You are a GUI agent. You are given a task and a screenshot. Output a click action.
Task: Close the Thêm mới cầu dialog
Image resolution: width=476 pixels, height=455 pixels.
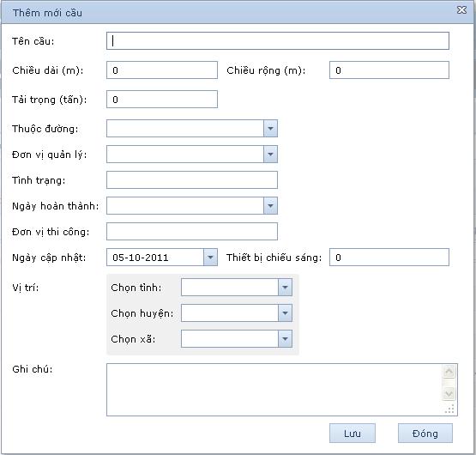pyautogui.click(x=461, y=10)
